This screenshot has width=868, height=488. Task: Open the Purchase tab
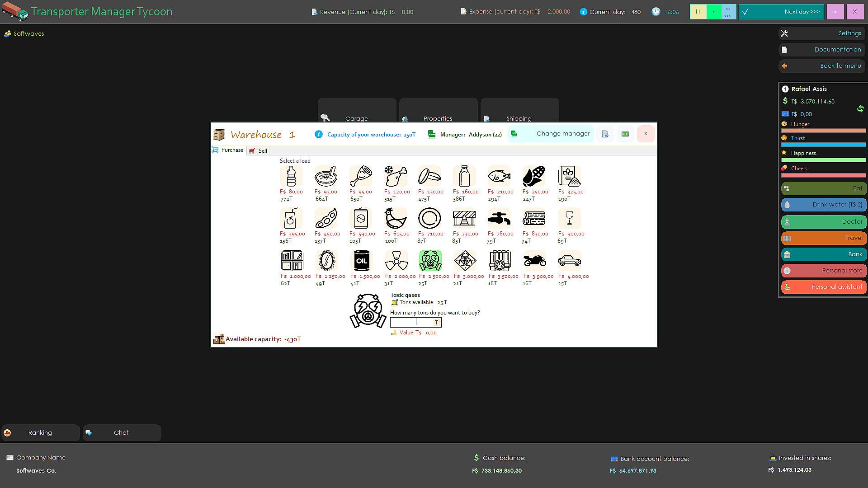click(228, 150)
